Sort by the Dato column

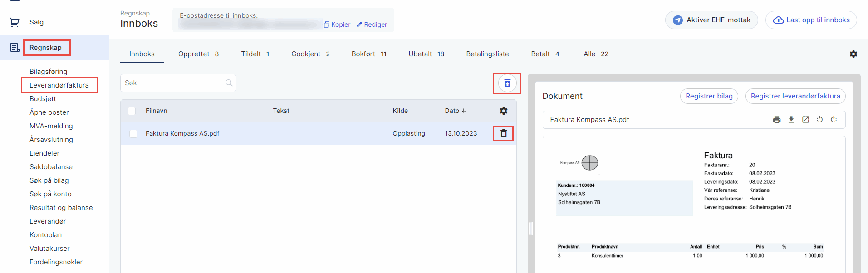455,111
